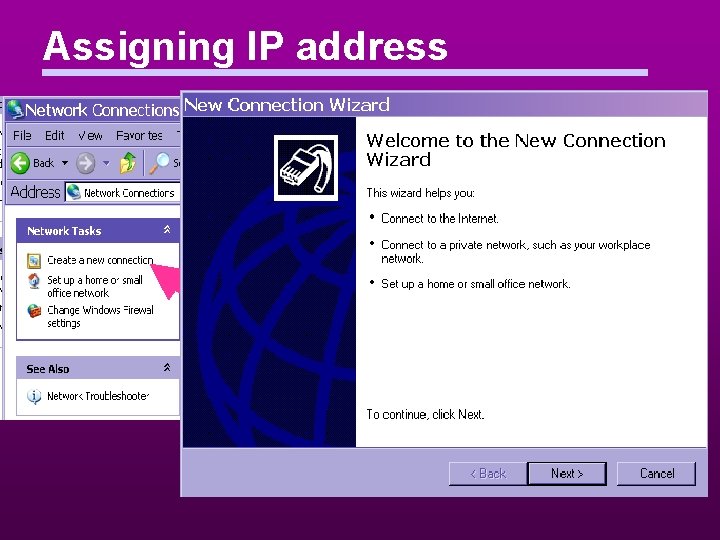Open the Forward button history dropdown
The width and height of the screenshot is (720, 540).
click(x=106, y=163)
